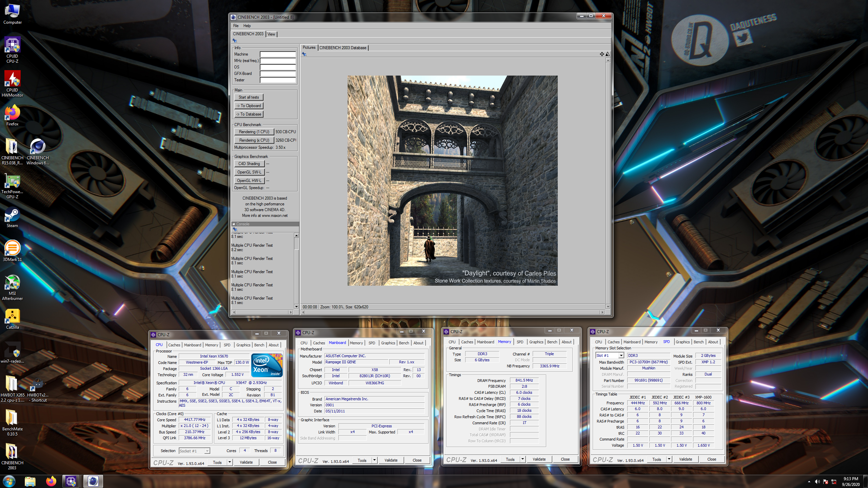Launch Firefox from the taskbar
Image resolution: width=868 pixels, height=488 pixels.
pos(51,481)
